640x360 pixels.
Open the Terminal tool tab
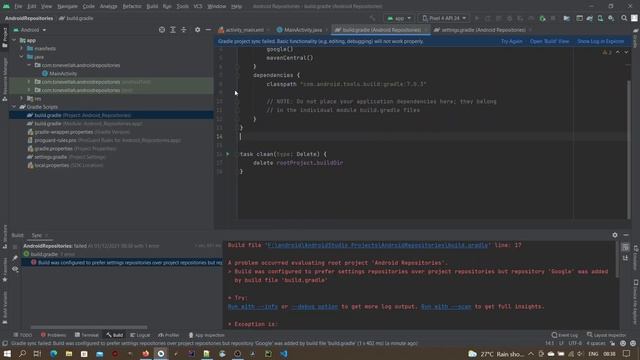tap(87, 335)
